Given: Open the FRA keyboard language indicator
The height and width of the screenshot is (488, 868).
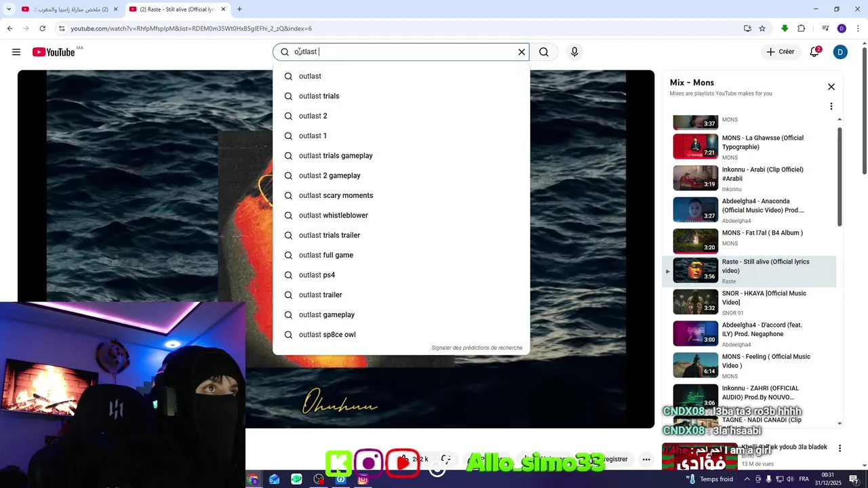Looking at the screenshot, I should 804,479.
